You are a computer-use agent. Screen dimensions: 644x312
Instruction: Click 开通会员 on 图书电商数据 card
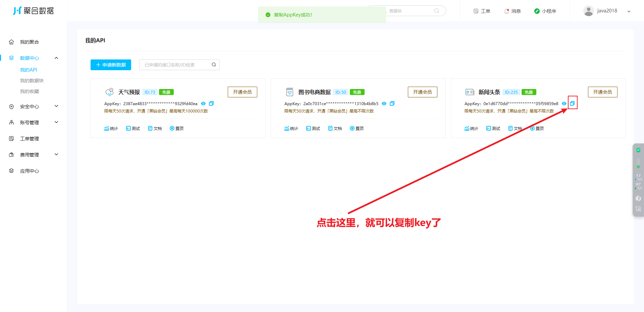coord(423,92)
